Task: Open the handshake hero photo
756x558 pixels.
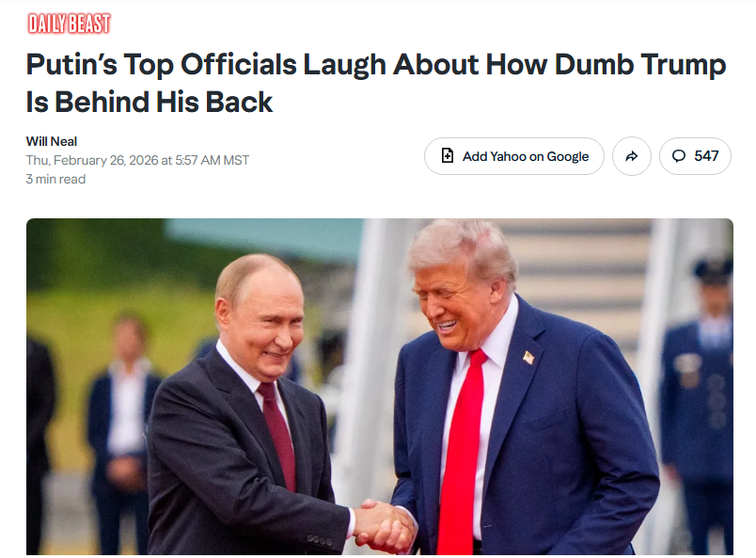Action: pyautogui.click(x=380, y=387)
